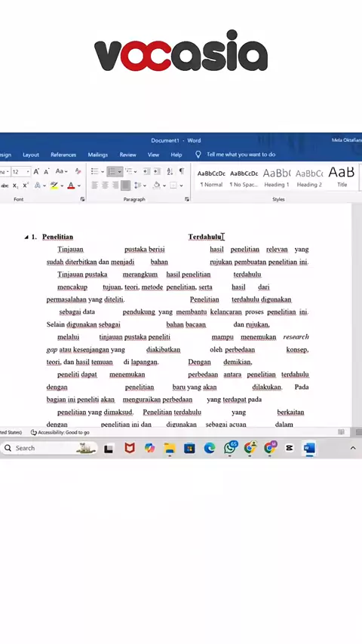
Task: Switch to the Review tab
Action: pos(127,155)
